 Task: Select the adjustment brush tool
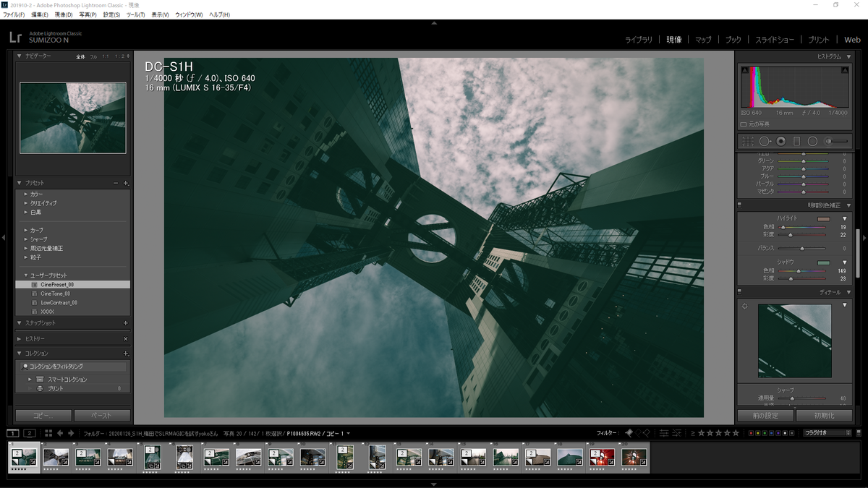pos(836,142)
